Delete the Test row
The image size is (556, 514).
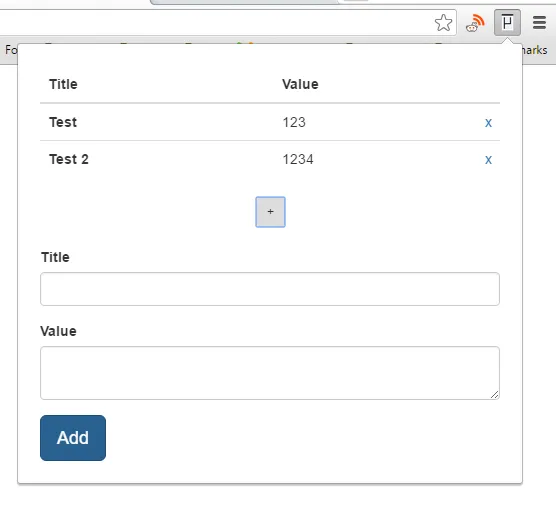pos(488,123)
